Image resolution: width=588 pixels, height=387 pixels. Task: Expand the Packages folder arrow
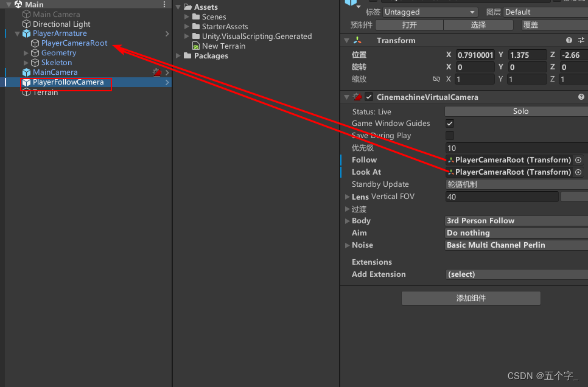click(x=178, y=55)
